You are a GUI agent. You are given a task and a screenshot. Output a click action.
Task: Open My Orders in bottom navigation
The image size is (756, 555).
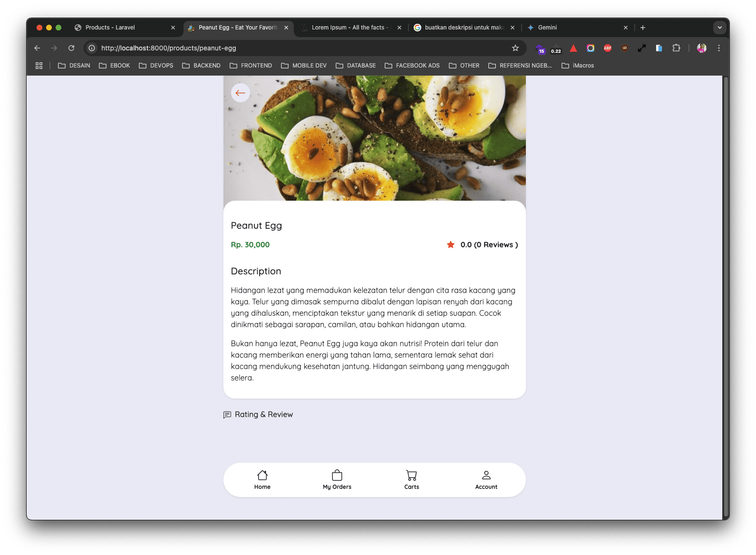coord(337,479)
